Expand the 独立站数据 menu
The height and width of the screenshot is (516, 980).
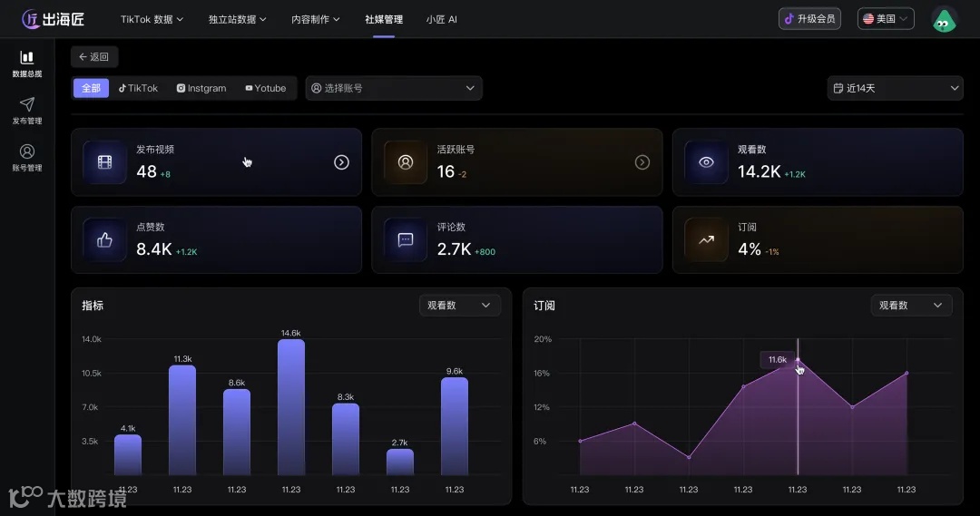pyautogui.click(x=238, y=19)
